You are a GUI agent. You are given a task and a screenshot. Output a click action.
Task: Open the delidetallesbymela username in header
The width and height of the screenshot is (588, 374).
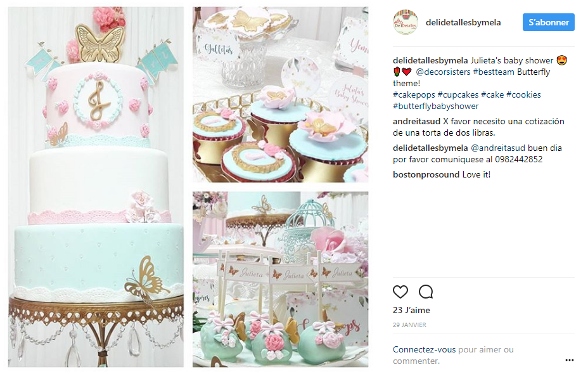(463, 23)
